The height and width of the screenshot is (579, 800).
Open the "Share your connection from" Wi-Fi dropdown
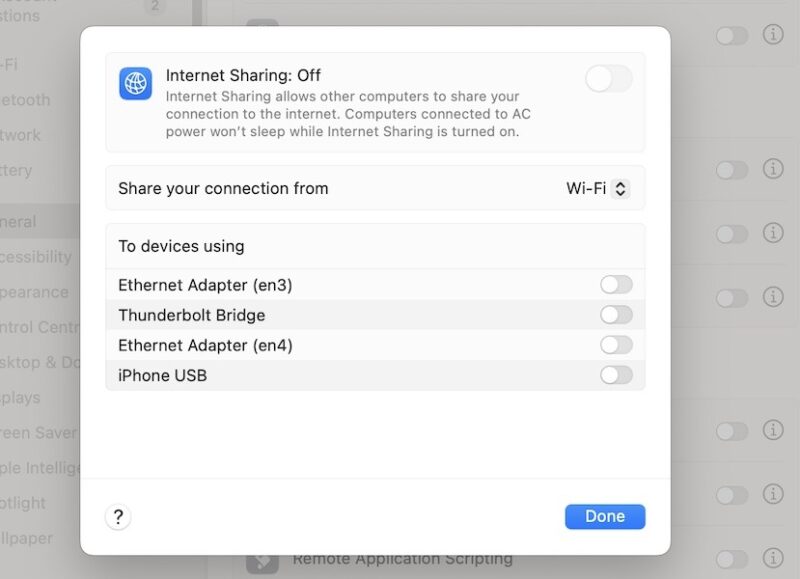(597, 188)
